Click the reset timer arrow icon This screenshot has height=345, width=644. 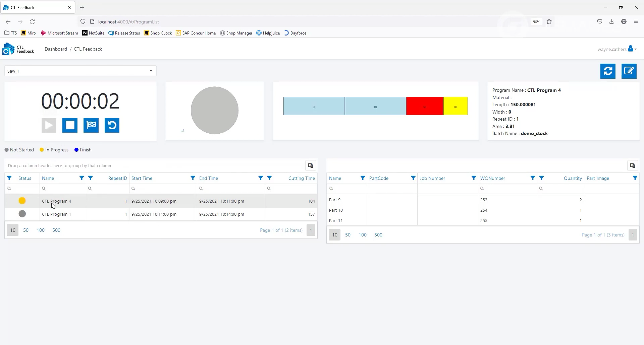pos(112,125)
